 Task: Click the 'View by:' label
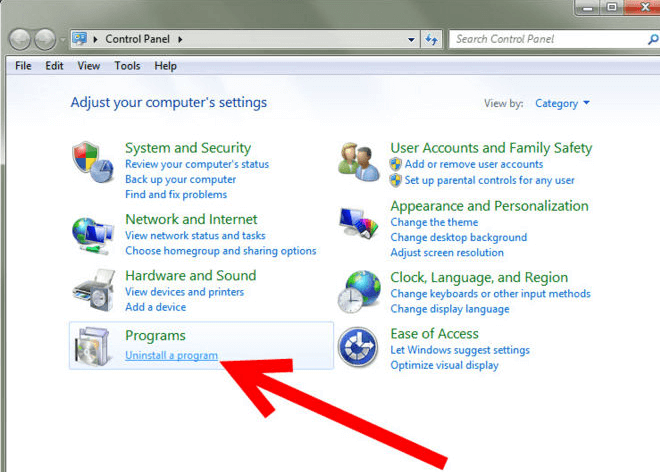(503, 104)
